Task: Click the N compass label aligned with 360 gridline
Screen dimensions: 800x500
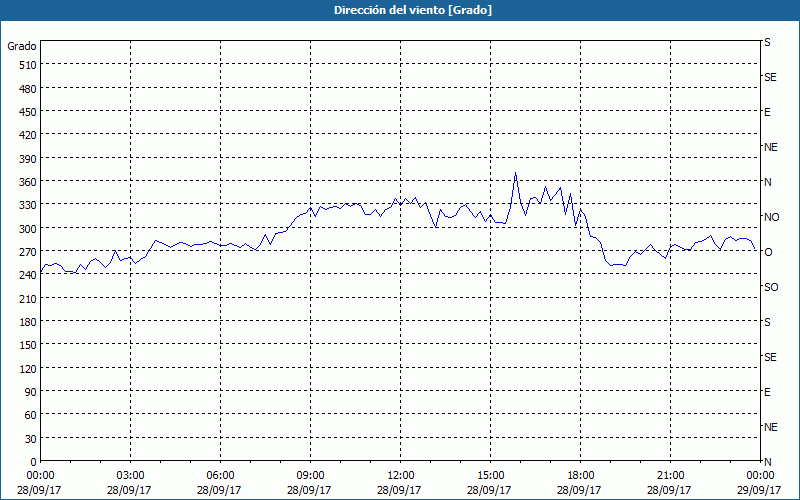Action: tap(768, 182)
